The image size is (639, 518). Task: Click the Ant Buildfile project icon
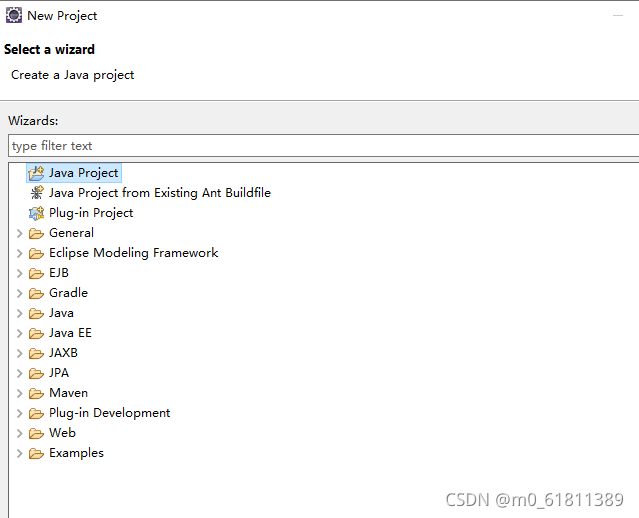point(36,193)
